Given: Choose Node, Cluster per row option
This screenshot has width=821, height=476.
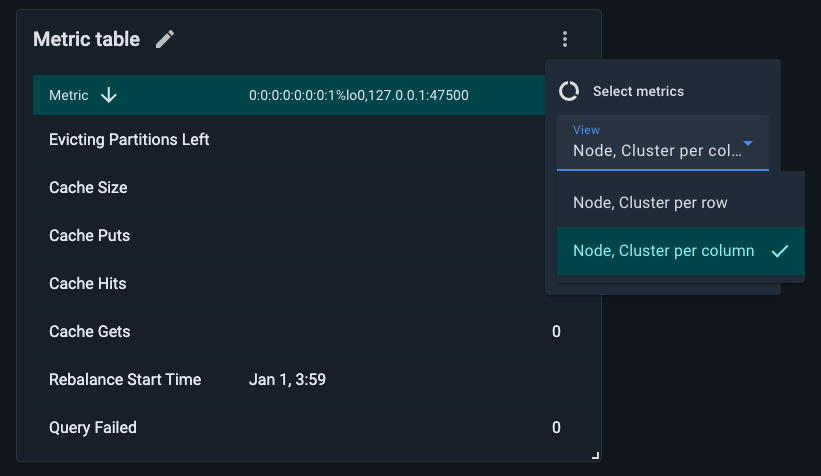Looking at the screenshot, I should [x=650, y=203].
